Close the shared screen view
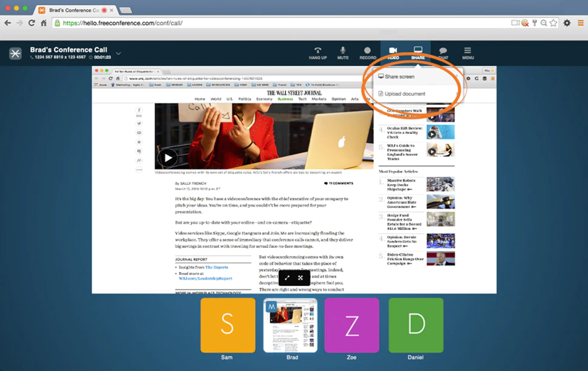The height and width of the screenshot is (371, 588). click(x=300, y=277)
